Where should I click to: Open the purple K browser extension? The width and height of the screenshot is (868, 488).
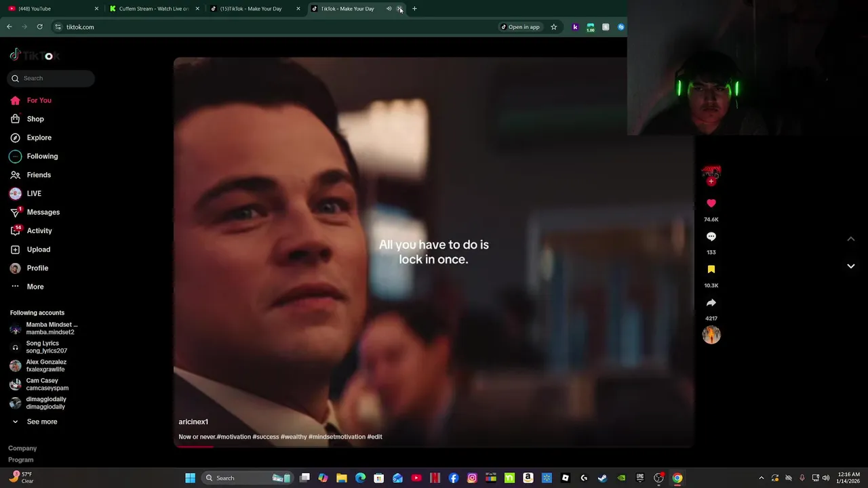click(x=575, y=27)
